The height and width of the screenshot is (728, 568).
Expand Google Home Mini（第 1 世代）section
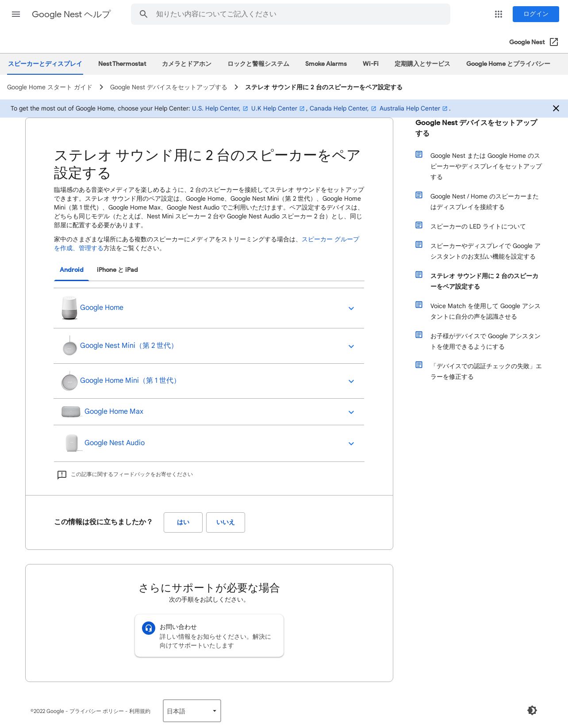pyautogui.click(x=209, y=381)
